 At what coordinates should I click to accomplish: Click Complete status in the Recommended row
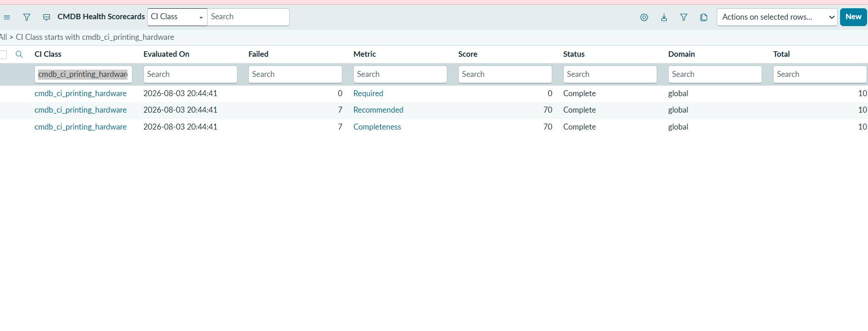[579, 110]
